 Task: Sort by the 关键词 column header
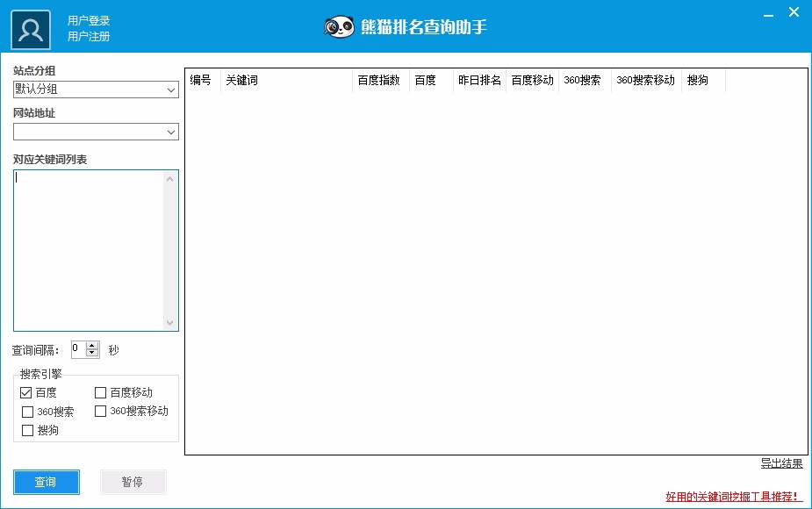pos(286,80)
